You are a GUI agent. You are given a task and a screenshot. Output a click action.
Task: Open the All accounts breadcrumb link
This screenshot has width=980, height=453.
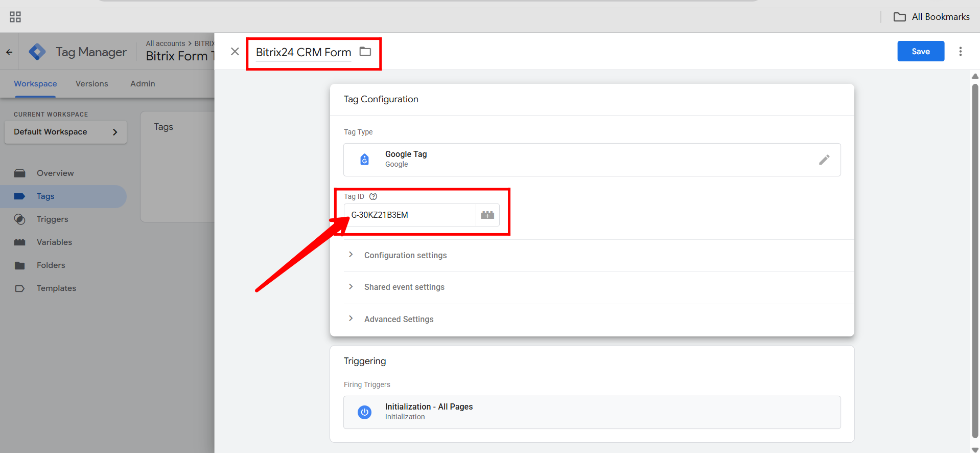click(166, 43)
